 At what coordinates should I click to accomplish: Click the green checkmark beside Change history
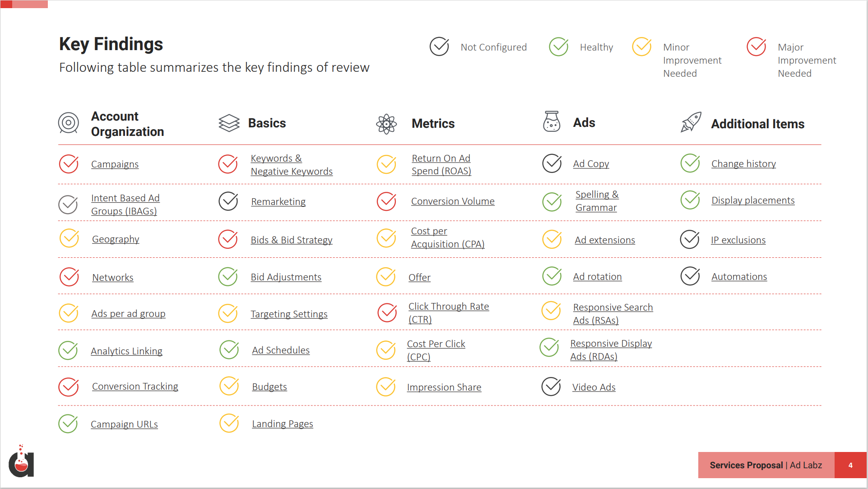pyautogui.click(x=691, y=163)
